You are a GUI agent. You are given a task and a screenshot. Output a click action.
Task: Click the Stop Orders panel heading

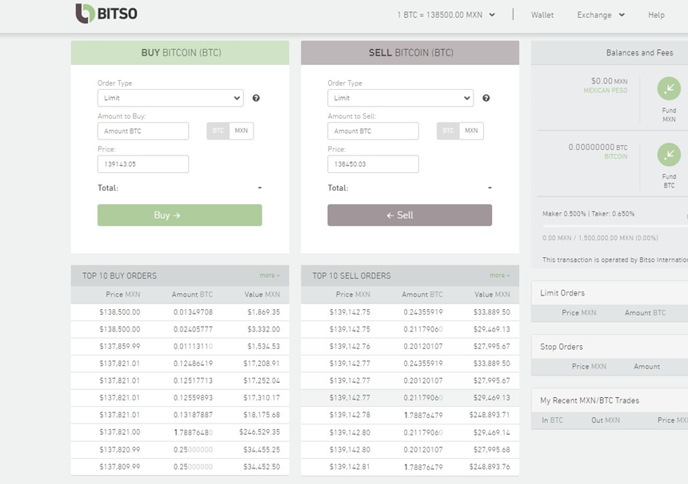(561, 347)
